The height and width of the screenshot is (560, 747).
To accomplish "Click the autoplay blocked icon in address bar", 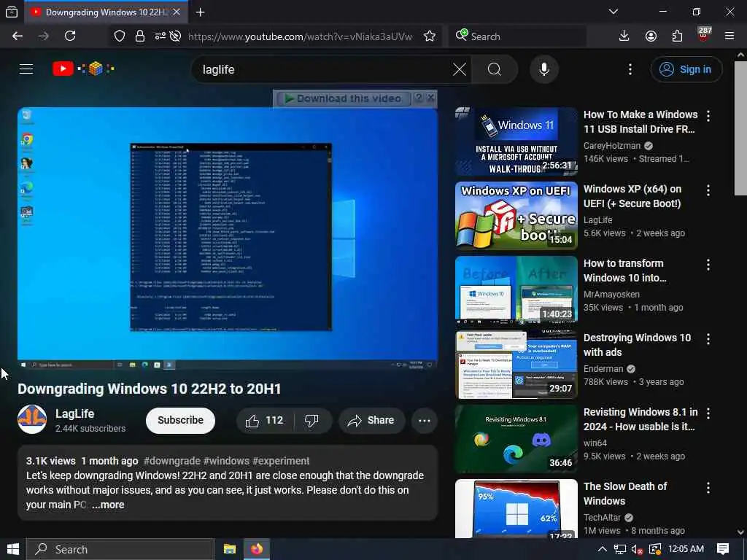I will pyautogui.click(x=175, y=36).
